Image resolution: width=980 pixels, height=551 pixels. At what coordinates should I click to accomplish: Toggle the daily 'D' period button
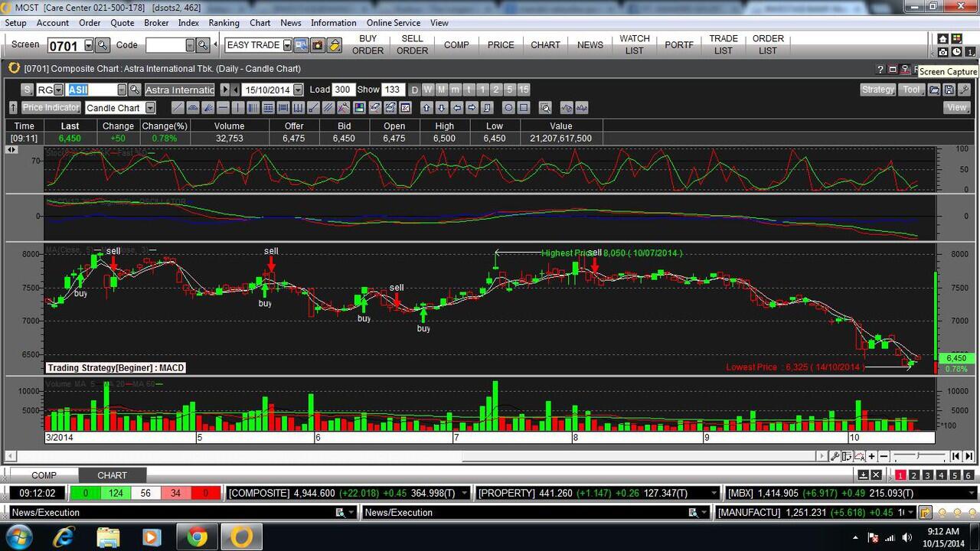coord(414,90)
